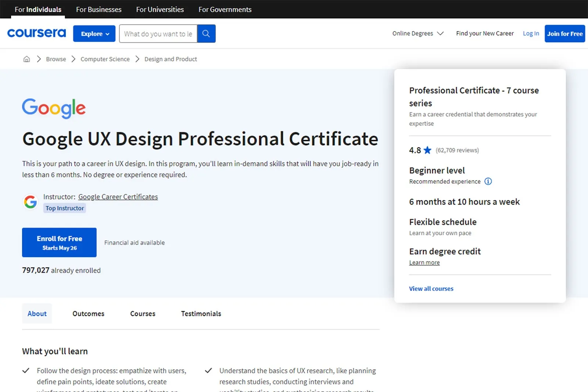The height and width of the screenshot is (392, 588).
Task: Click Learn more under Earn degree credit
Action: click(x=424, y=262)
